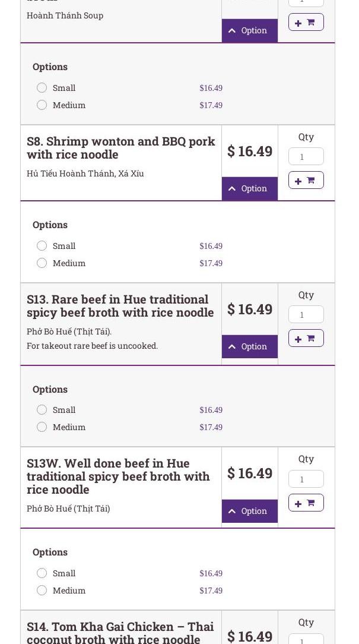Select Medium for Hoành Thánh Soup
The image size is (359, 644).
[x=42, y=105]
